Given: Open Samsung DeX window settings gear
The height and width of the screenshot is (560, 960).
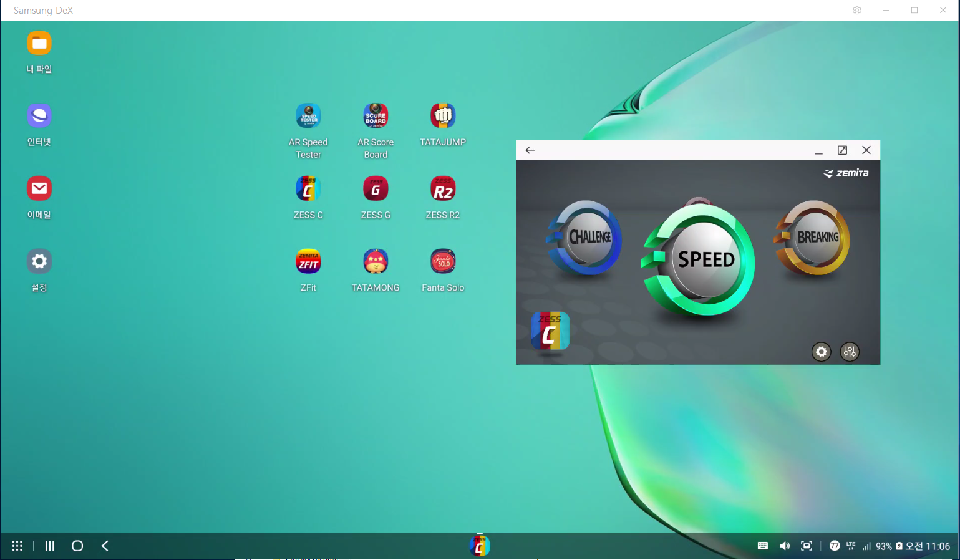Looking at the screenshot, I should pos(857,11).
